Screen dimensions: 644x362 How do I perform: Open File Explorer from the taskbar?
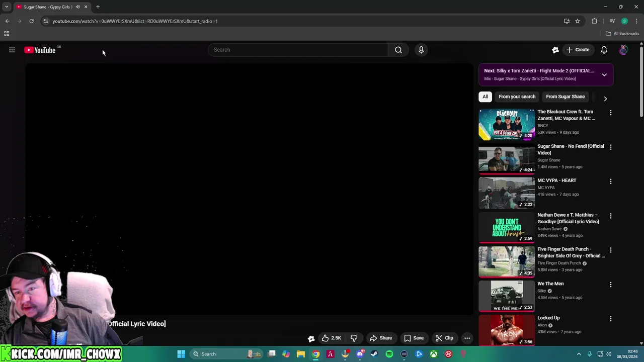[301, 354]
